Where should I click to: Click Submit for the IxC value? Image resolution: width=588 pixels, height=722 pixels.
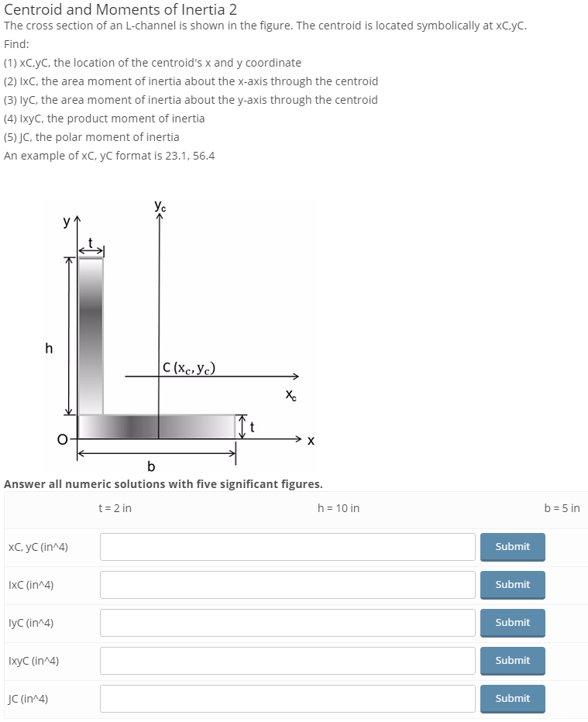[x=512, y=585]
